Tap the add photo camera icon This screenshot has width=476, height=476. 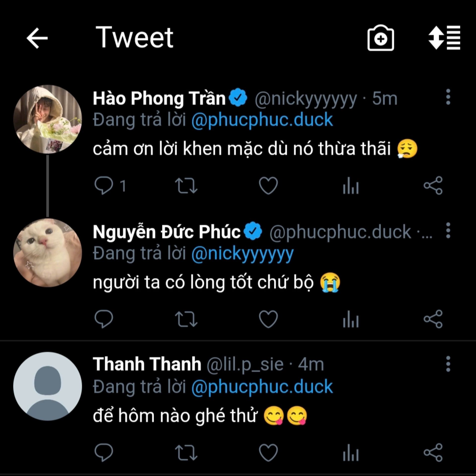coord(381,38)
